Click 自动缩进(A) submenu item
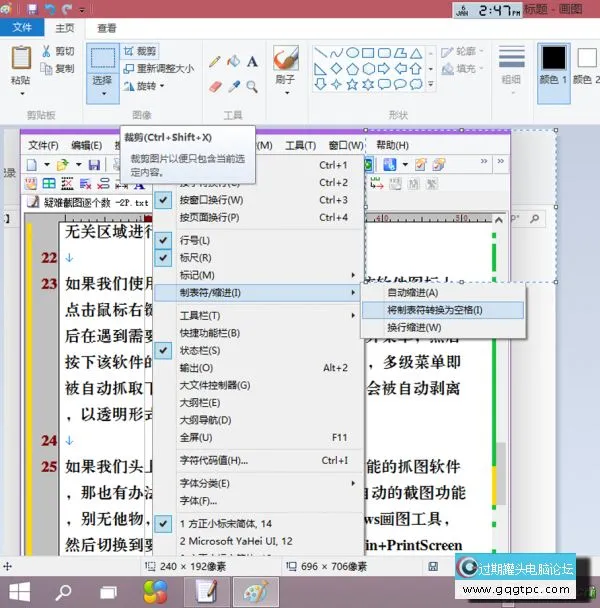 point(443,293)
